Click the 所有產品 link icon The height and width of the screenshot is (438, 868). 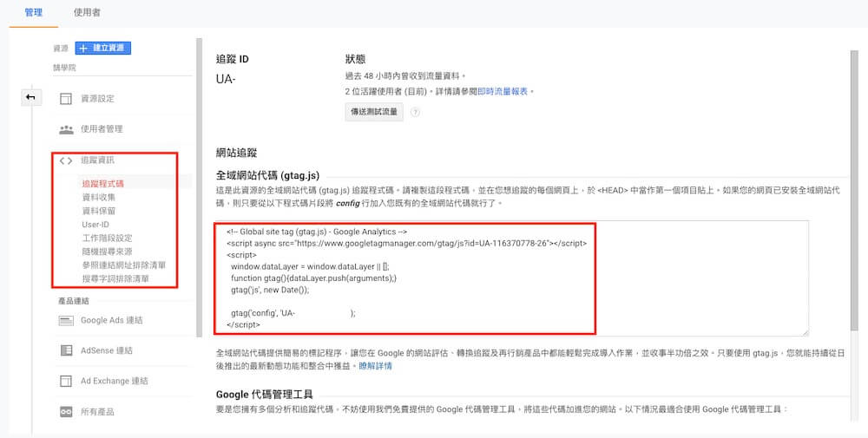click(x=66, y=412)
